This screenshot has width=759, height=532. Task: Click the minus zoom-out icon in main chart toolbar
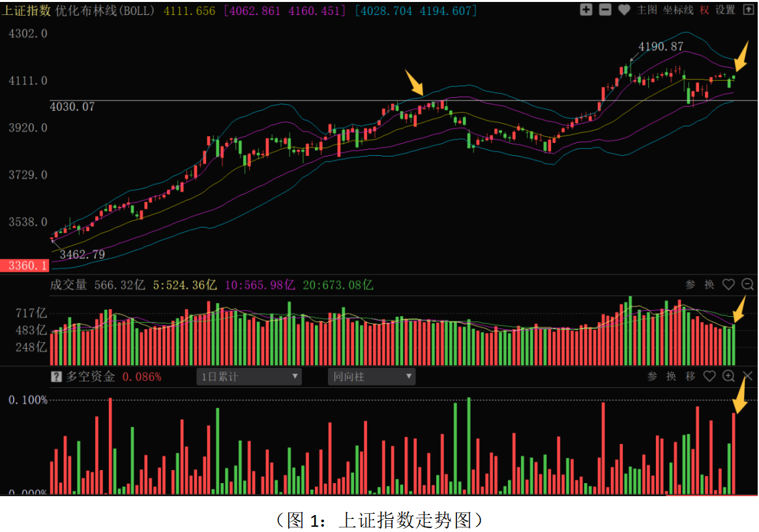click(x=605, y=10)
